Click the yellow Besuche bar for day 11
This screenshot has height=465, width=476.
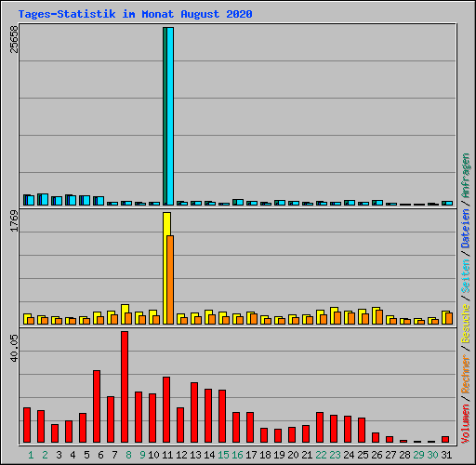[x=166, y=269]
